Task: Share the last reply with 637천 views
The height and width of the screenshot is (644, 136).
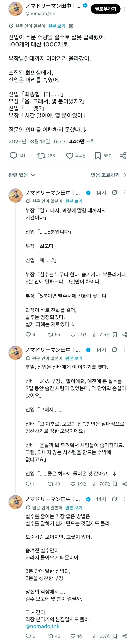Action: point(125,636)
